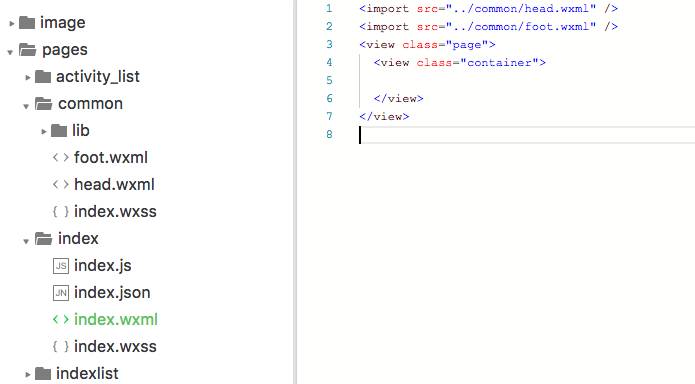Select the pages folder label

tap(65, 50)
